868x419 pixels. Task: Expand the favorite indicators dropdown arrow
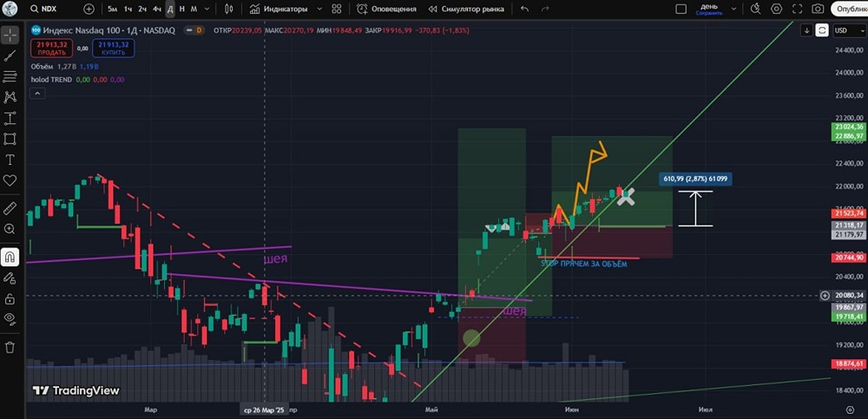point(319,9)
